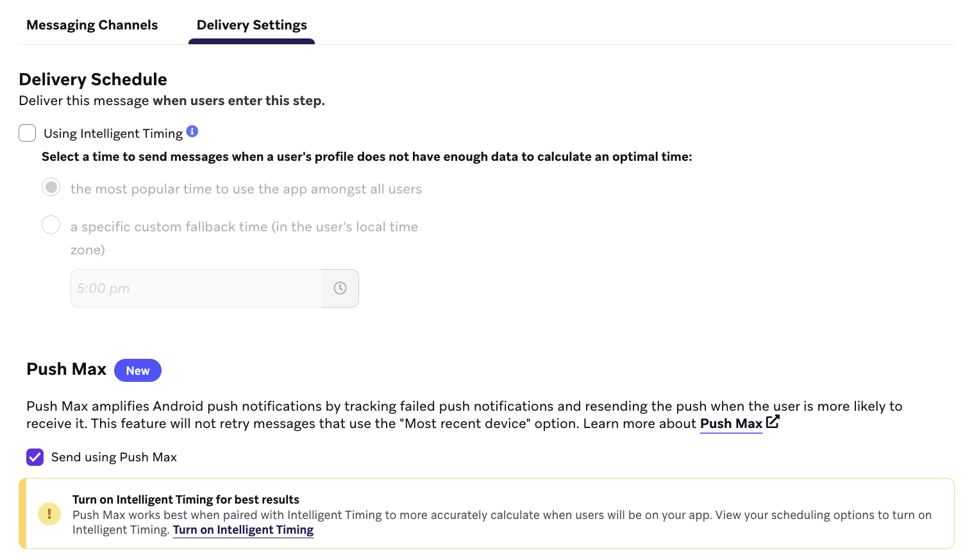Viewport: 972px width, 560px height.
Task: Click the external link icon after Push Max
Action: (773, 422)
